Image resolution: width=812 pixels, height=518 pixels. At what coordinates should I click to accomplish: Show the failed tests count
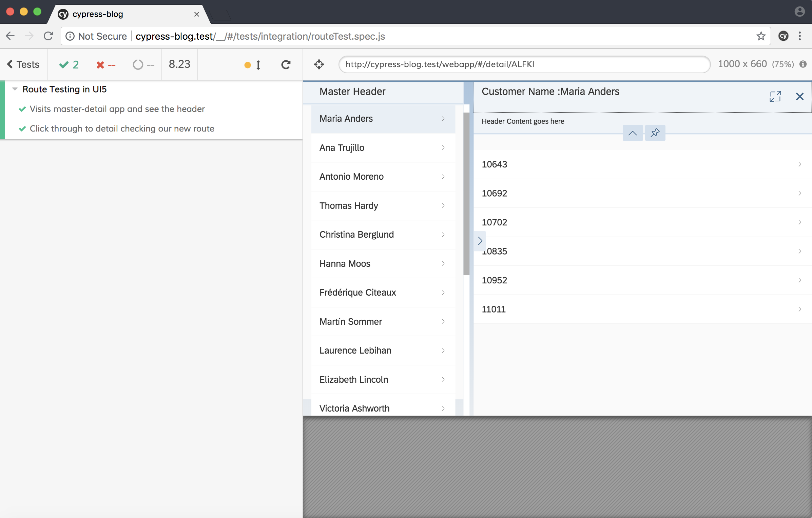click(106, 64)
